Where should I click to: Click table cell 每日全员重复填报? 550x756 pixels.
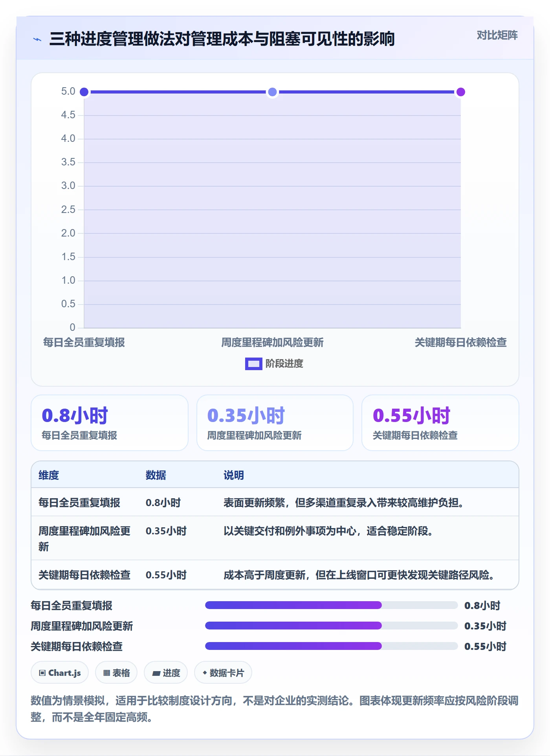[x=79, y=503]
